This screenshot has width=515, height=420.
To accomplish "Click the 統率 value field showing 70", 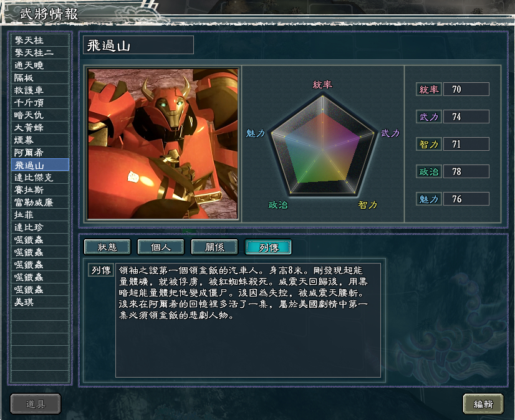I will 466,89.
